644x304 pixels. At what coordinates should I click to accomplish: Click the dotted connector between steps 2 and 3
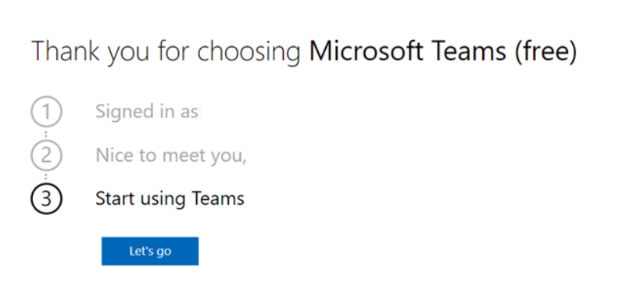pyautogui.click(x=46, y=177)
